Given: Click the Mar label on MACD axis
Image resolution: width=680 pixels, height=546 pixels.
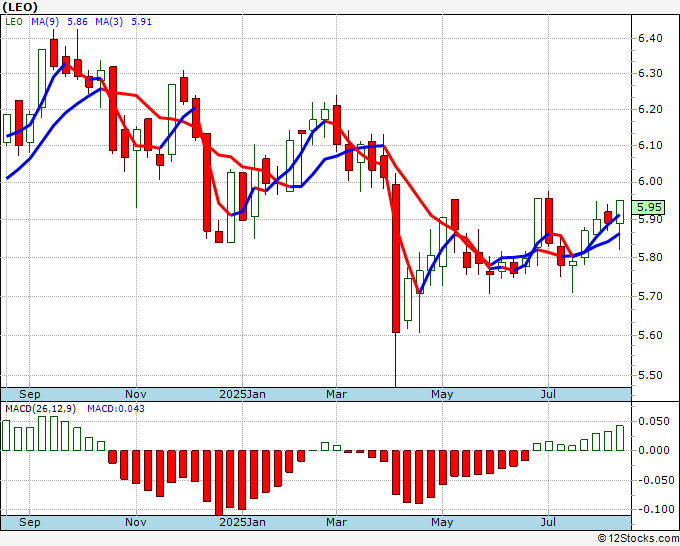Looking at the screenshot, I should 337,522.
